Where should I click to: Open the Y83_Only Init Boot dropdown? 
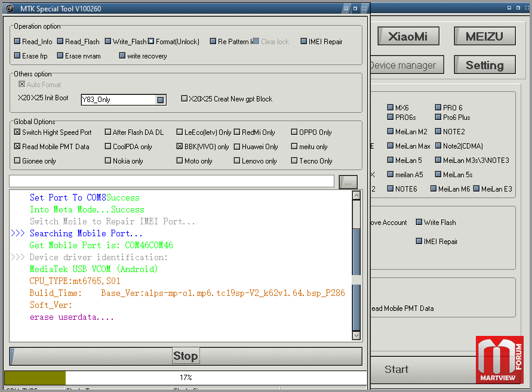pos(161,100)
